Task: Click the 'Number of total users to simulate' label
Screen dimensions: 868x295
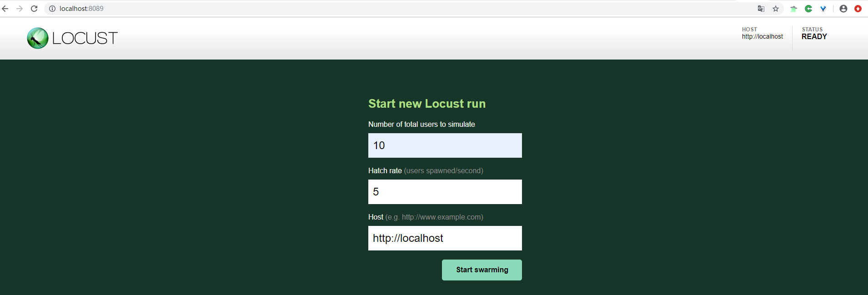Action: pos(421,124)
